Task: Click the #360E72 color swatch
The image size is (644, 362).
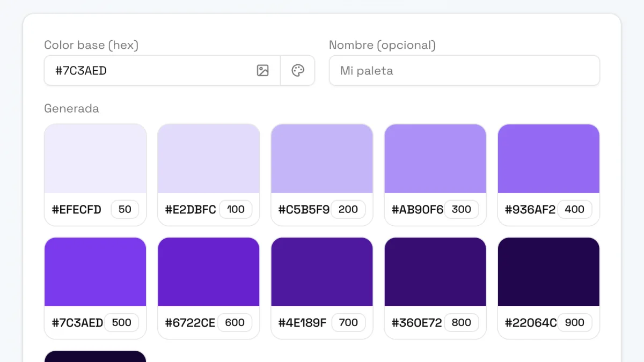Action: coord(435,272)
